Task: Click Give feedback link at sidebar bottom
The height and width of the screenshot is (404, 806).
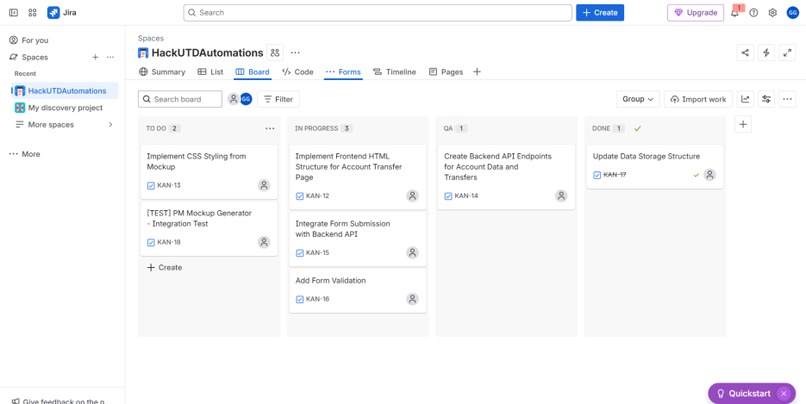Action: [58, 401]
